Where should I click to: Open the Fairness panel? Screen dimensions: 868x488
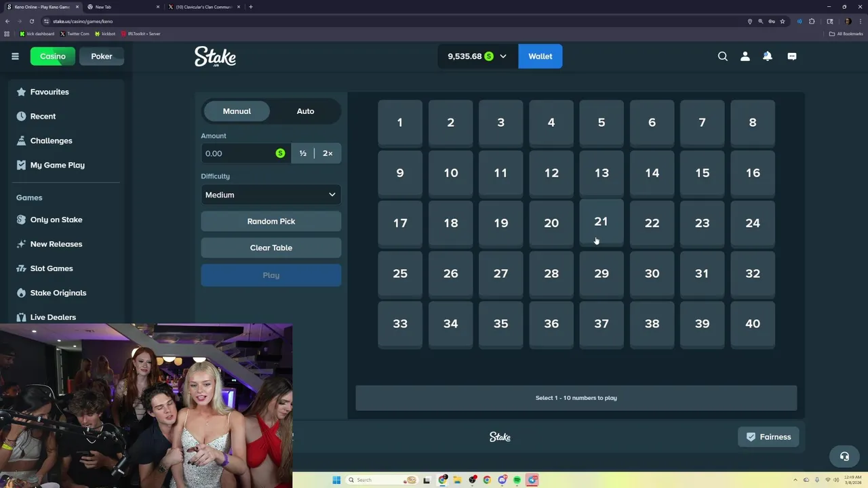[x=768, y=437]
